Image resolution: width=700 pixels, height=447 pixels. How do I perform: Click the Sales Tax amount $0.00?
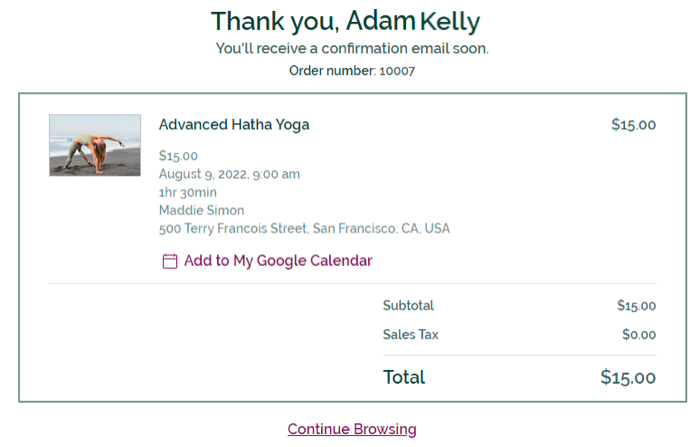(639, 334)
